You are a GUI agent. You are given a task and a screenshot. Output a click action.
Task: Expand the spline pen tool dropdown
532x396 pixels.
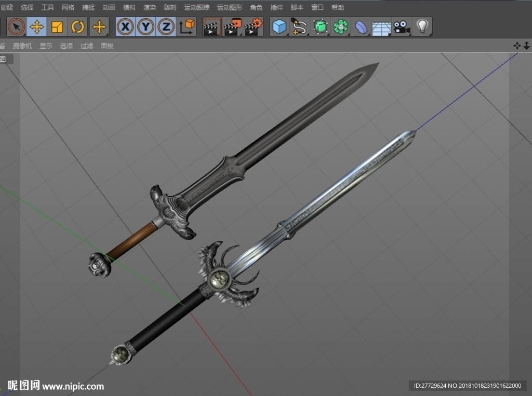(300, 27)
